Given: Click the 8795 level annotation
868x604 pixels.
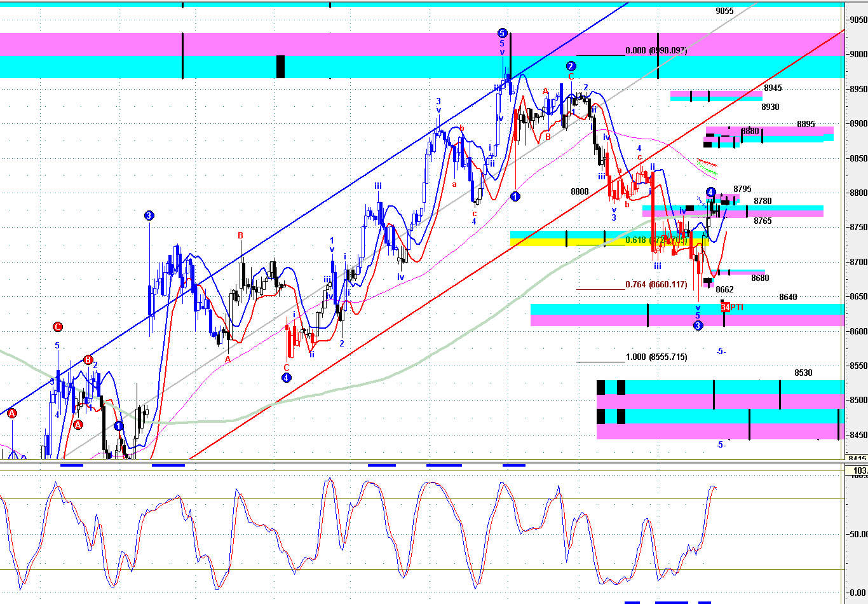Looking at the screenshot, I should [x=742, y=189].
